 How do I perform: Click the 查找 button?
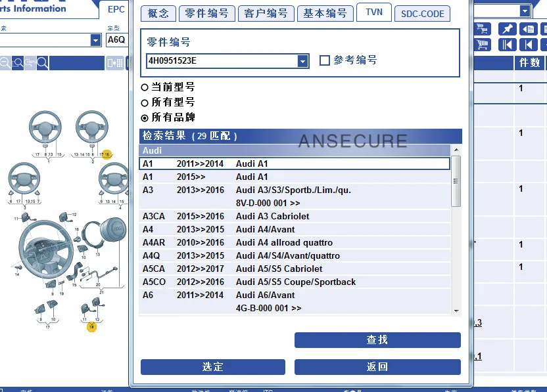pyautogui.click(x=377, y=339)
